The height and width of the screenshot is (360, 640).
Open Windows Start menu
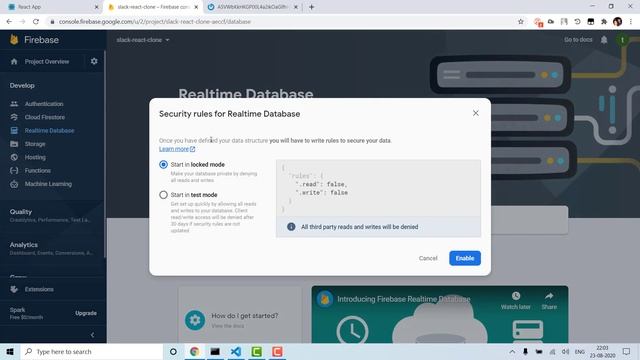10,351
